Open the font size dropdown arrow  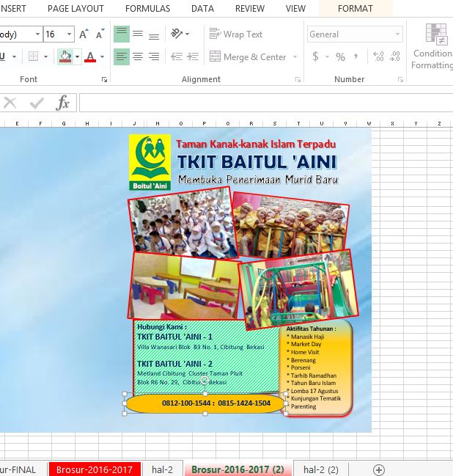click(69, 34)
